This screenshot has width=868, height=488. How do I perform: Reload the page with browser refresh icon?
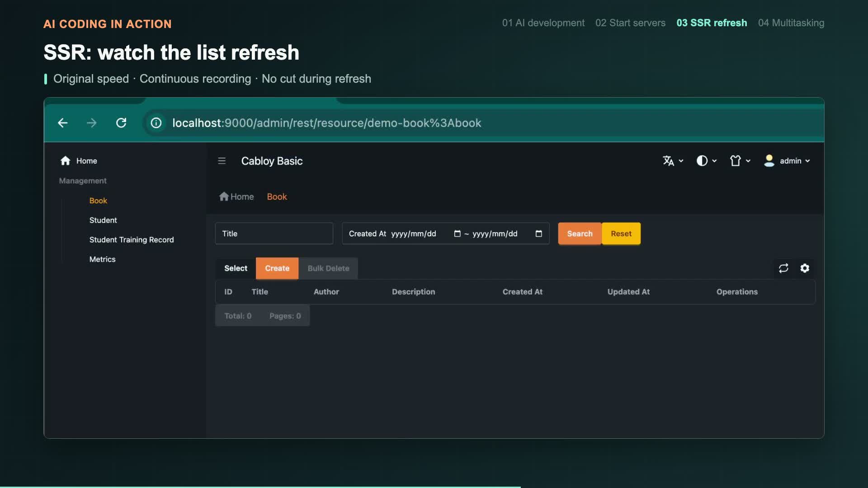[x=121, y=123]
